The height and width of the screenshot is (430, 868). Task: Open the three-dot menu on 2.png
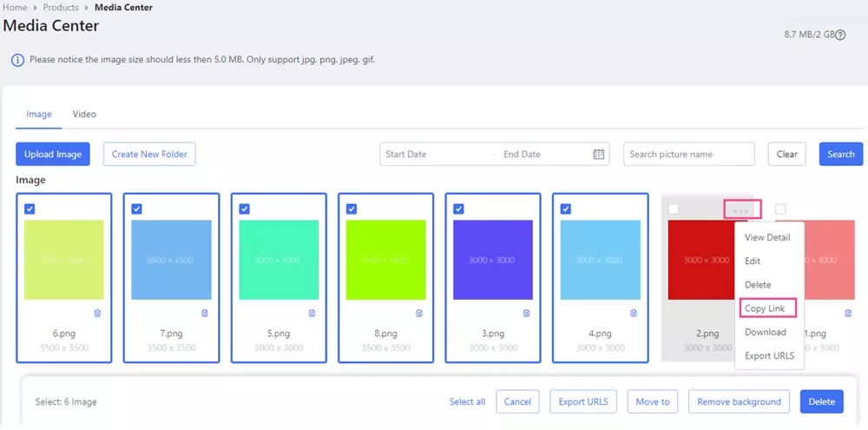[741, 209]
